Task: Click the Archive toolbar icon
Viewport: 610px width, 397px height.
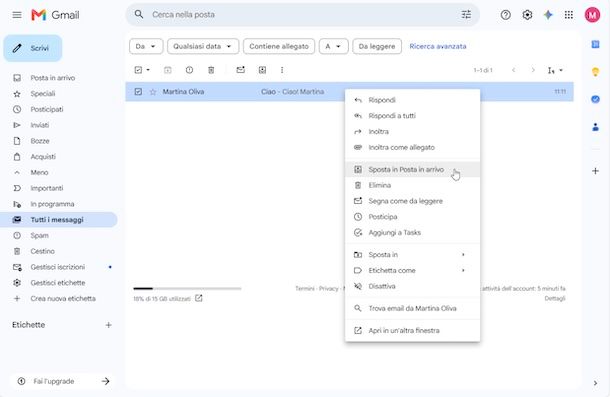Action: (x=168, y=70)
